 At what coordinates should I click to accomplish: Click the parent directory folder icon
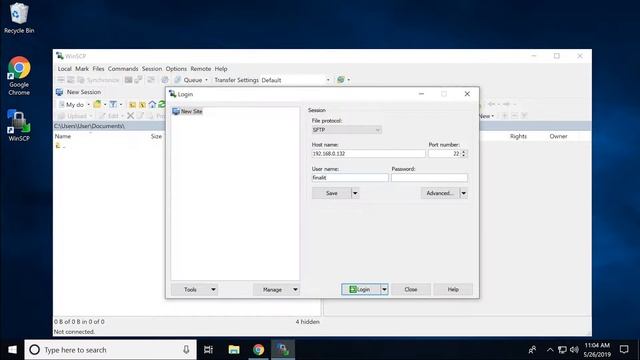pos(132,105)
